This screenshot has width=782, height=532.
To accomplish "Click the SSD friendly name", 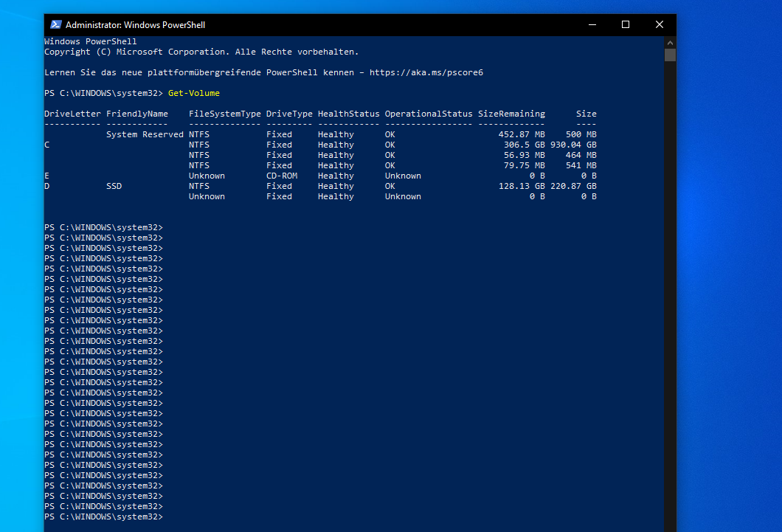I will click(114, 186).
